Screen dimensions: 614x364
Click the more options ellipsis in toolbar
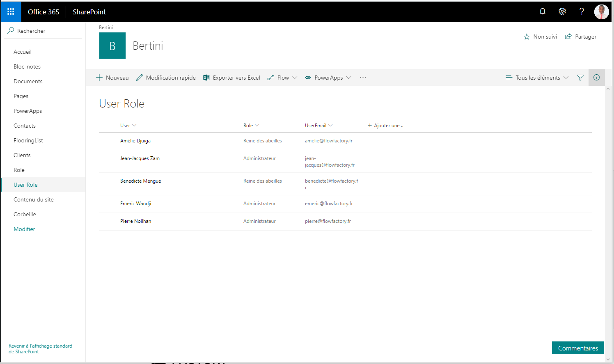pyautogui.click(x=363, y=78)
